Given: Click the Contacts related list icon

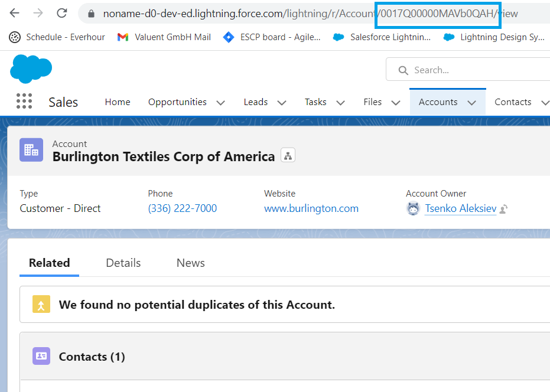Looking at the screenshot, I should [x=41, y=356].
